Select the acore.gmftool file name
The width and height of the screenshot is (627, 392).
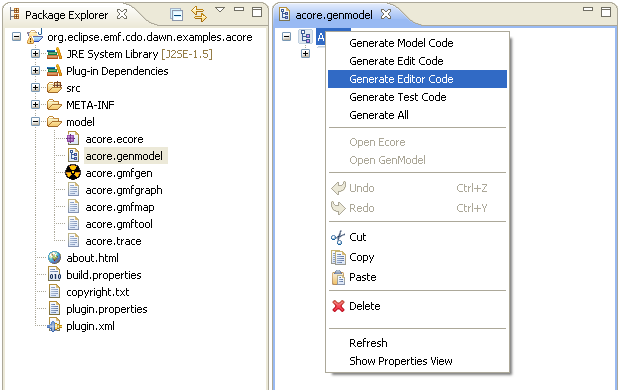point(119,224)
